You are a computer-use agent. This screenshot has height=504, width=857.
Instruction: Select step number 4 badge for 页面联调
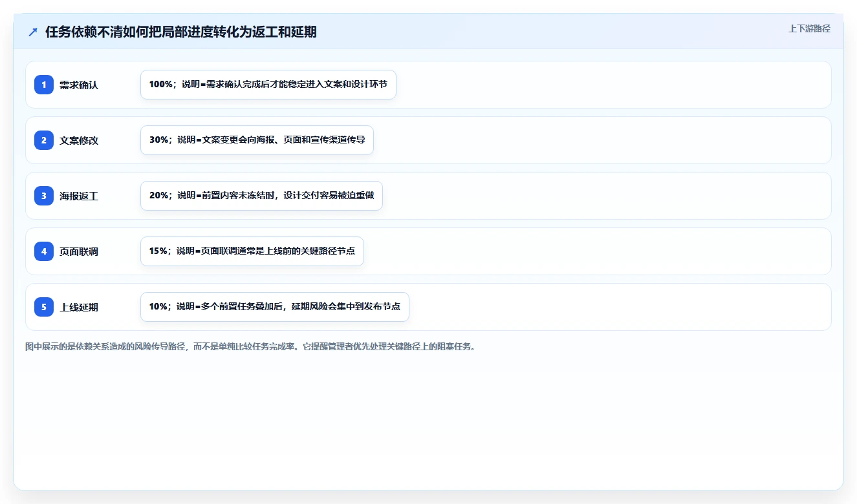pos(44,251)
